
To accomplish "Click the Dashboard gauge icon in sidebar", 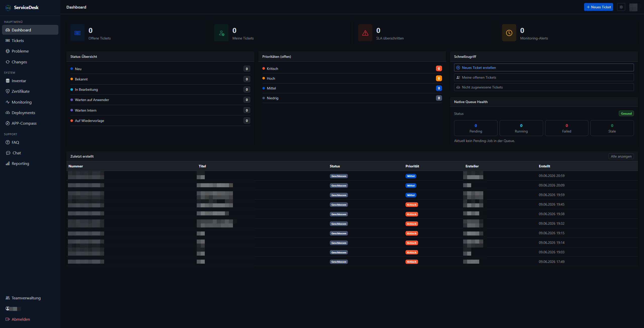I will (x=8, y=30).
